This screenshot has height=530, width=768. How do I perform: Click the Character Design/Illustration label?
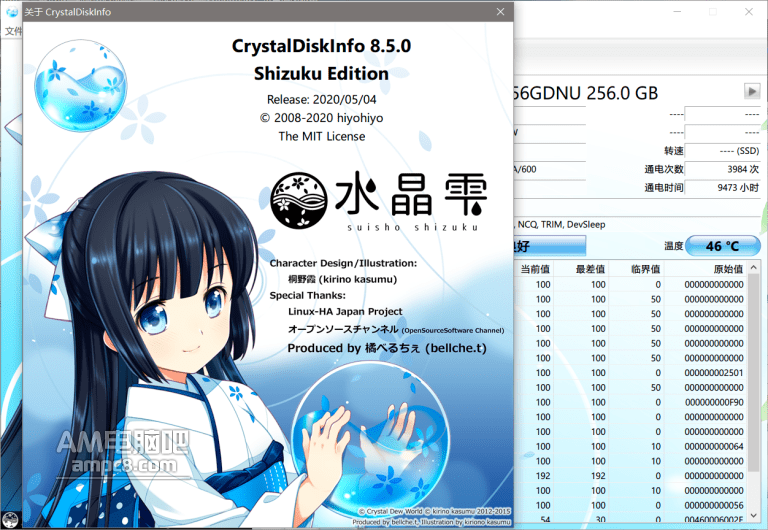(343, 263)
